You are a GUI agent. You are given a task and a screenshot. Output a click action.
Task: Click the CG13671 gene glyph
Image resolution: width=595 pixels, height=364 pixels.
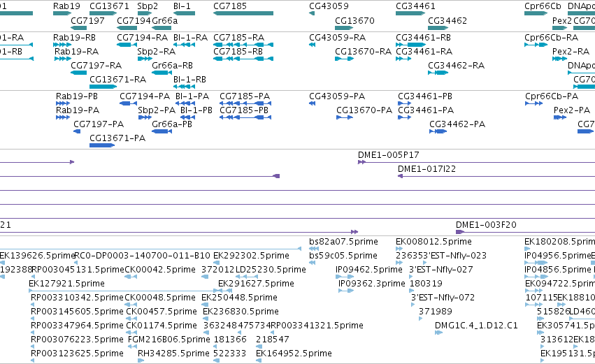pyautogui.click(x=103, y=13)
